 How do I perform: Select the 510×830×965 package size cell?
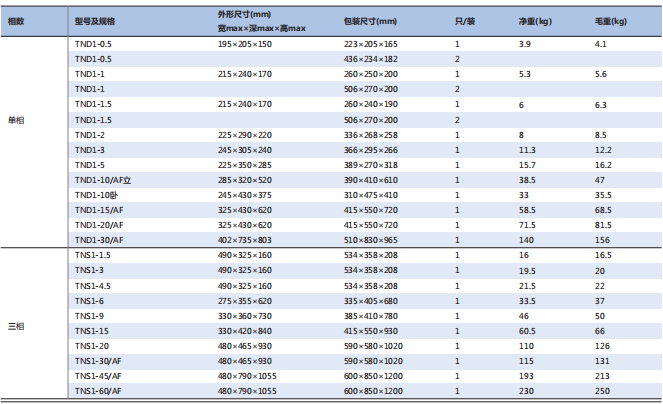(x=370, y=239)
